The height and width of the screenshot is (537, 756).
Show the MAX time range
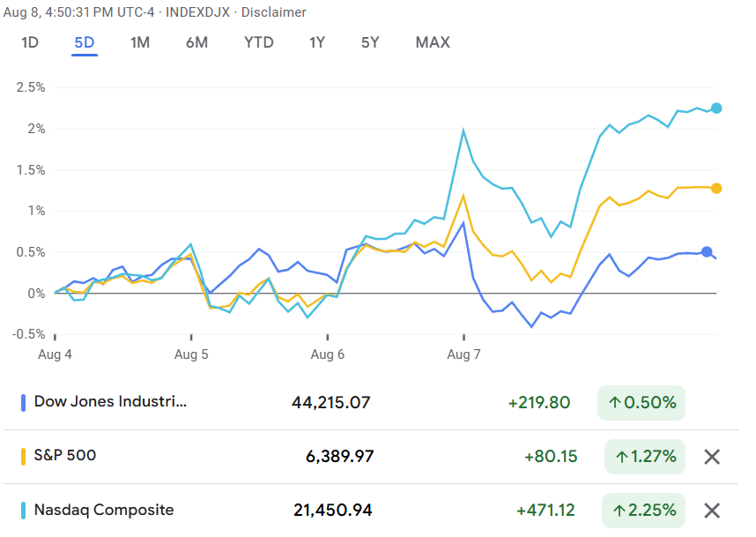click(x=433, y=42)
